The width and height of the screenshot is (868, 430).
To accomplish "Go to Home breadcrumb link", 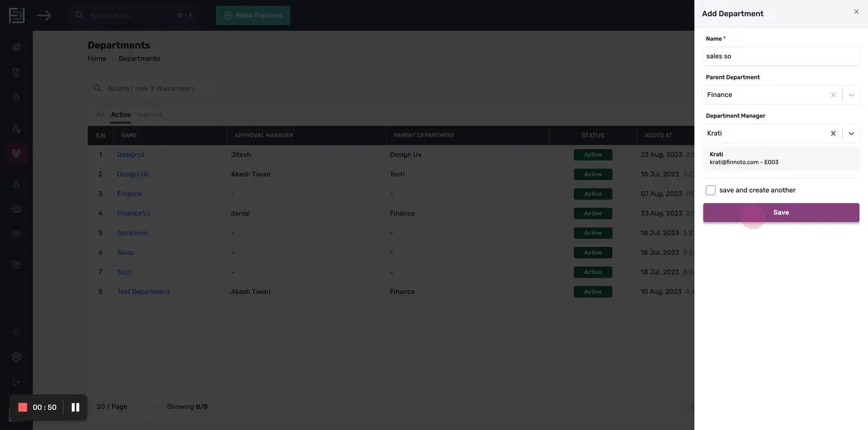I will coord(97,58).
